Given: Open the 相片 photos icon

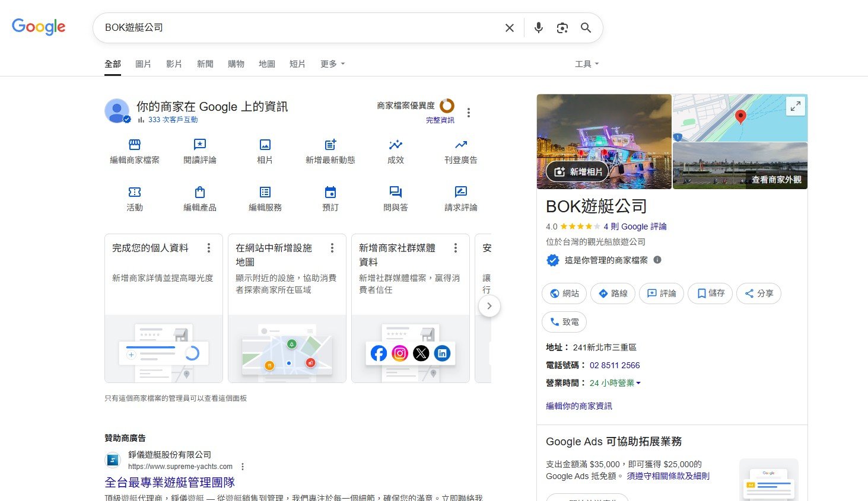Looking at the screenshot, I should [x=265, y=145].
